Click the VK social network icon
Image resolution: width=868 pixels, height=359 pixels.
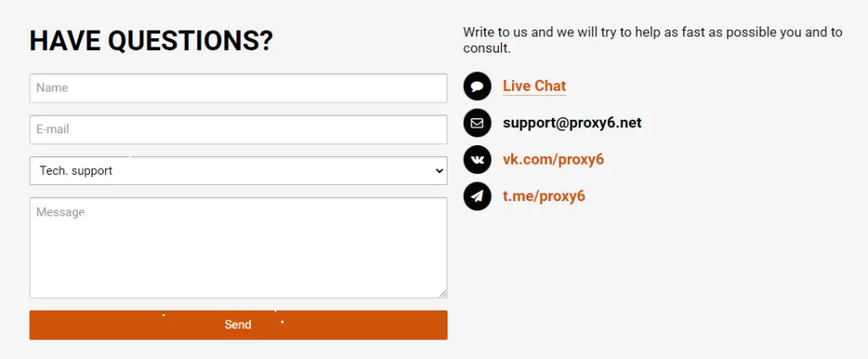tap(477, 160)
